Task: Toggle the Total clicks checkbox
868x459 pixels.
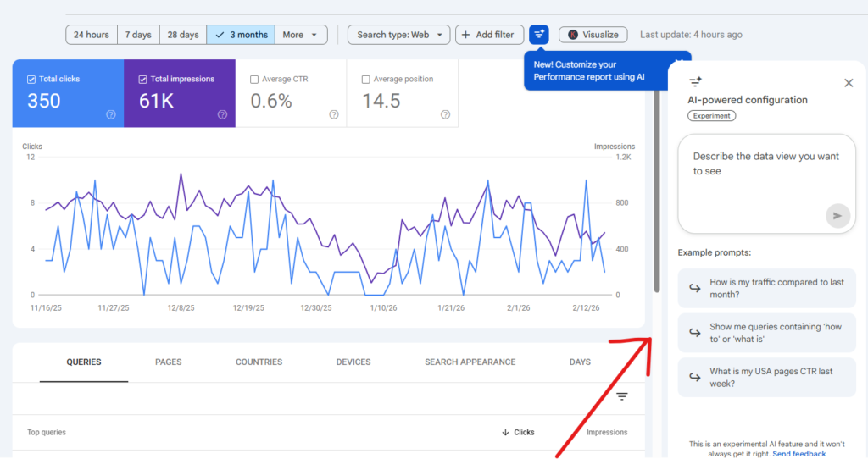Action: tap(31, 80)
